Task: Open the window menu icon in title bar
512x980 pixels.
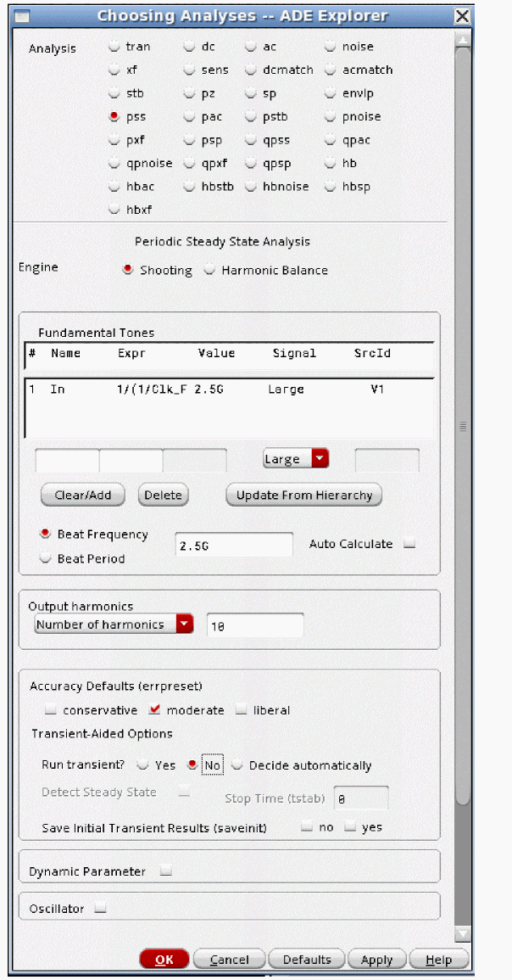Action: pyautogui.click(x=23, y=16)
